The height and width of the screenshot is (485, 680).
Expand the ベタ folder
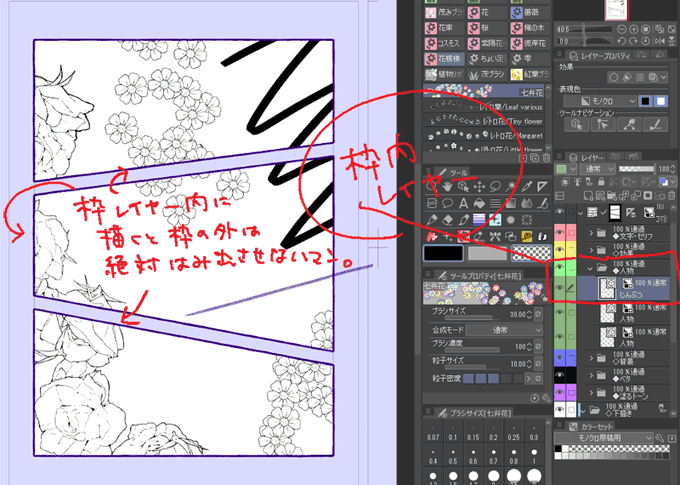591,376
